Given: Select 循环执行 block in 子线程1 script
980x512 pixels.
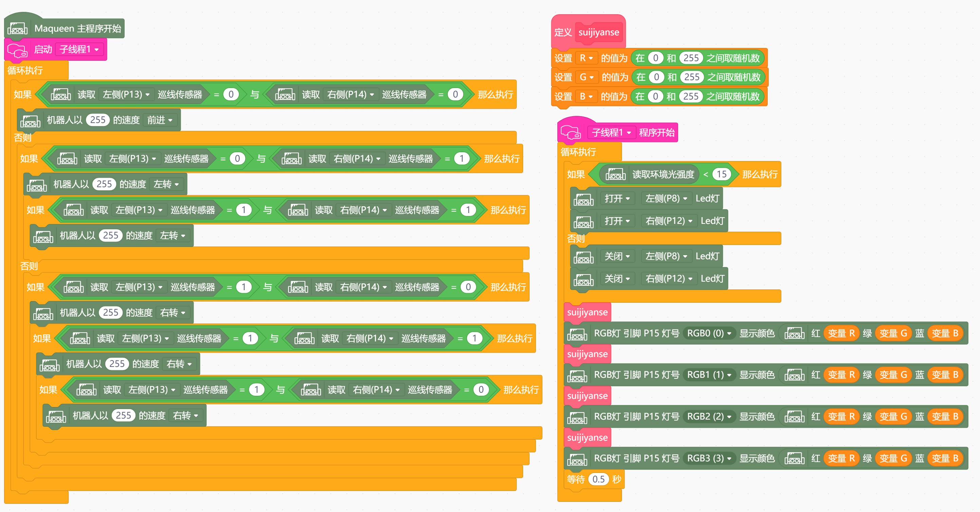Looking at the screenshot, I should coord(578,152).
